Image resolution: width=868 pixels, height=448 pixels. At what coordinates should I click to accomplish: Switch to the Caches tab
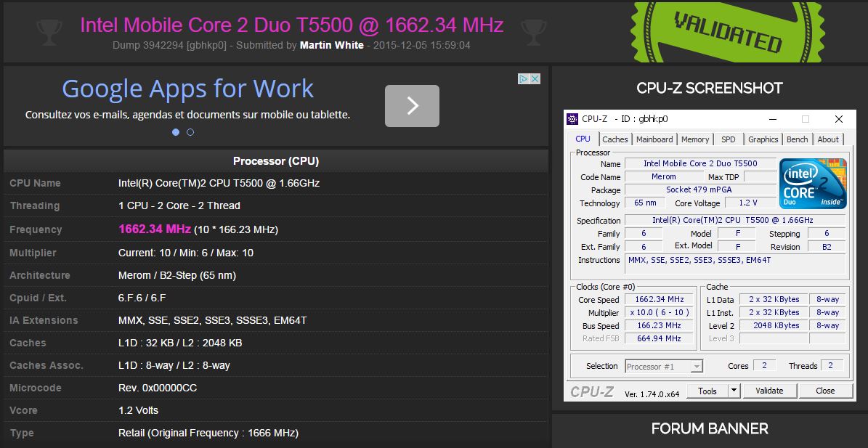615,139
